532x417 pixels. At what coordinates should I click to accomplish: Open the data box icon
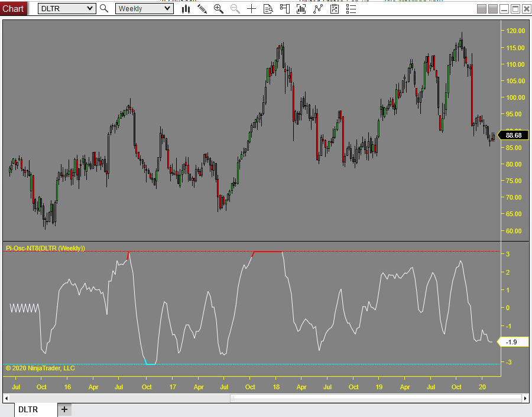pyautogui.click(x=268, y=8)
